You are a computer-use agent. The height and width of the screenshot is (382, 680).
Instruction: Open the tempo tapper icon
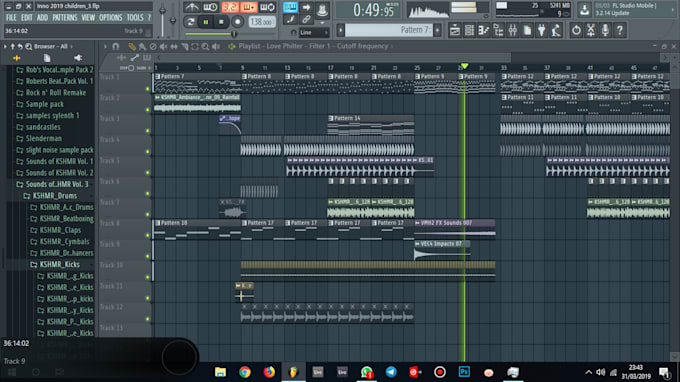[x=556, y=30]
